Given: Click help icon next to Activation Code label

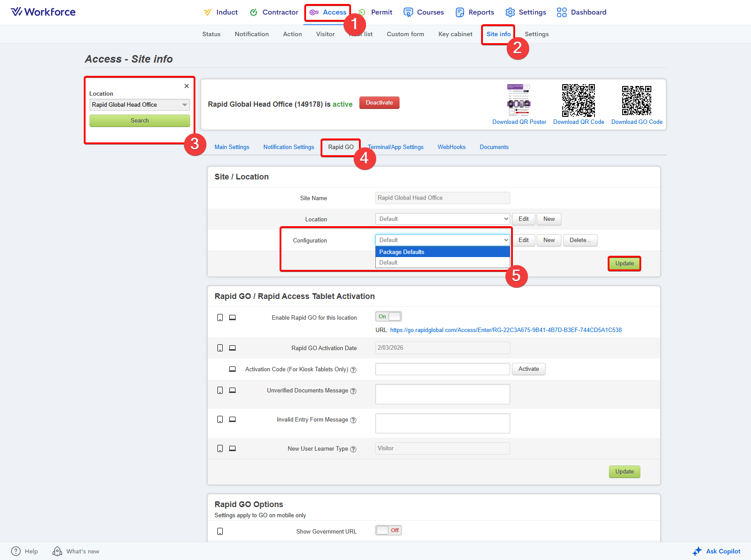Looking at the screenshot, I should tap(353, 370).
